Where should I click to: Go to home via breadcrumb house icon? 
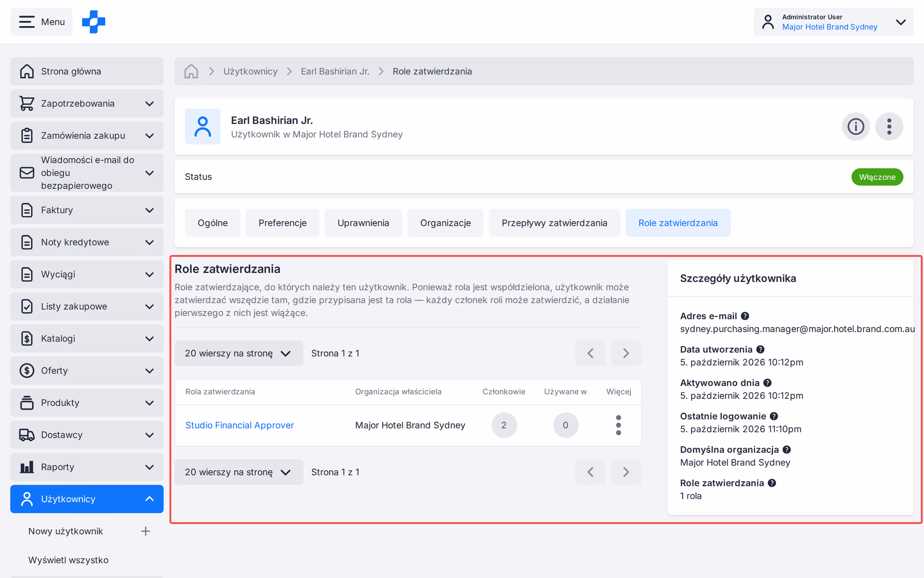pos(191,71)
